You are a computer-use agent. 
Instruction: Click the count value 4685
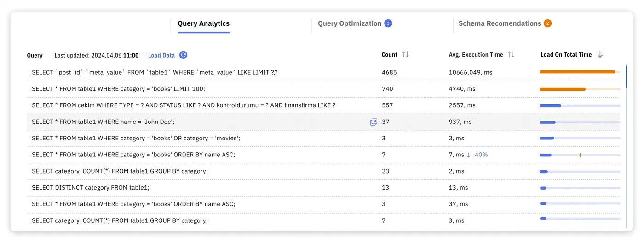389,72
